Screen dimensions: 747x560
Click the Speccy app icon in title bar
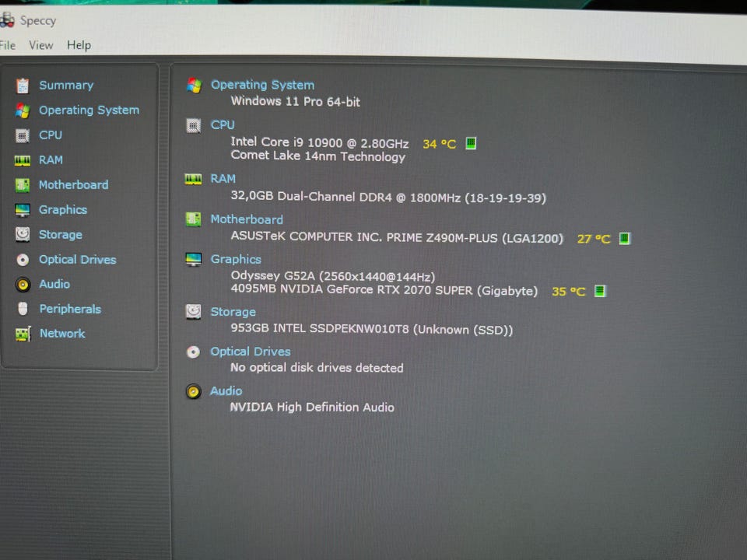coord(7,20)
